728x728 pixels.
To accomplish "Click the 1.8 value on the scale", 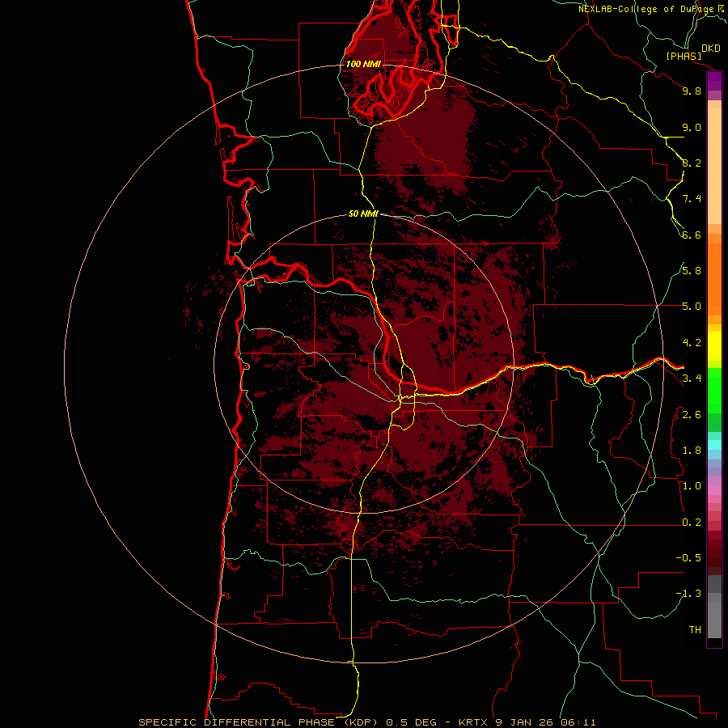I will pos(692,451).
